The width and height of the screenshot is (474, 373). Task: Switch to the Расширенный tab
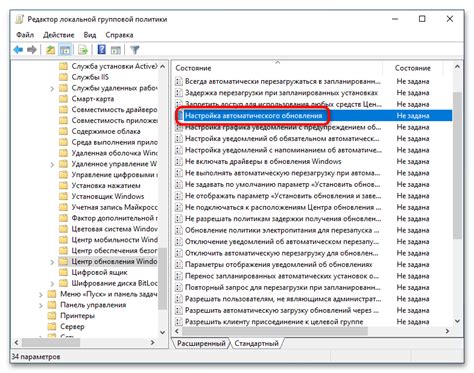coord(201,343)
